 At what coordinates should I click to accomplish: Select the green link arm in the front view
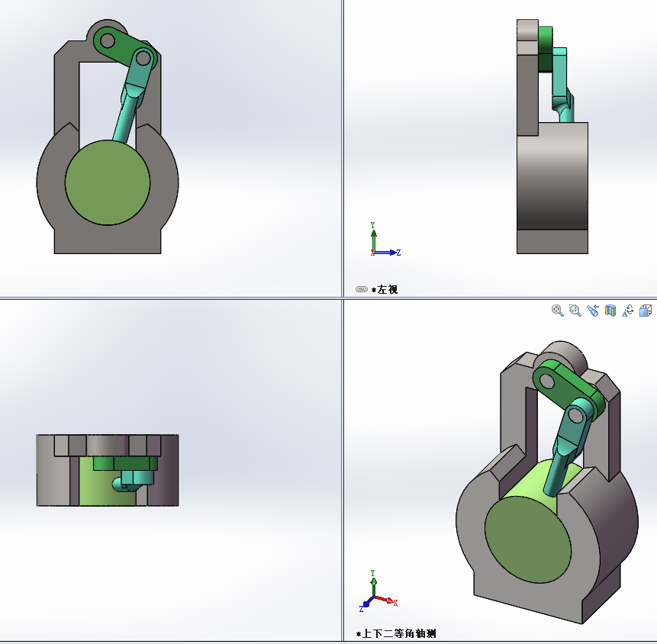(x=122, y=45)
